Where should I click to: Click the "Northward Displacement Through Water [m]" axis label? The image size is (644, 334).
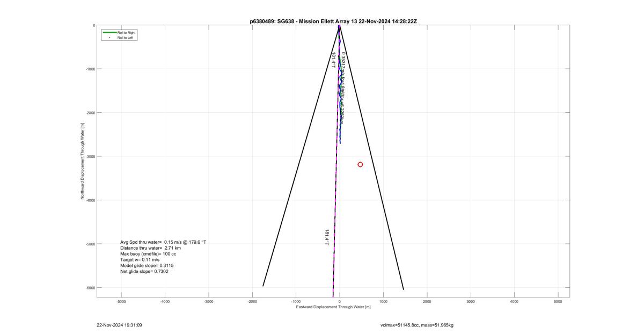(83, 161)
